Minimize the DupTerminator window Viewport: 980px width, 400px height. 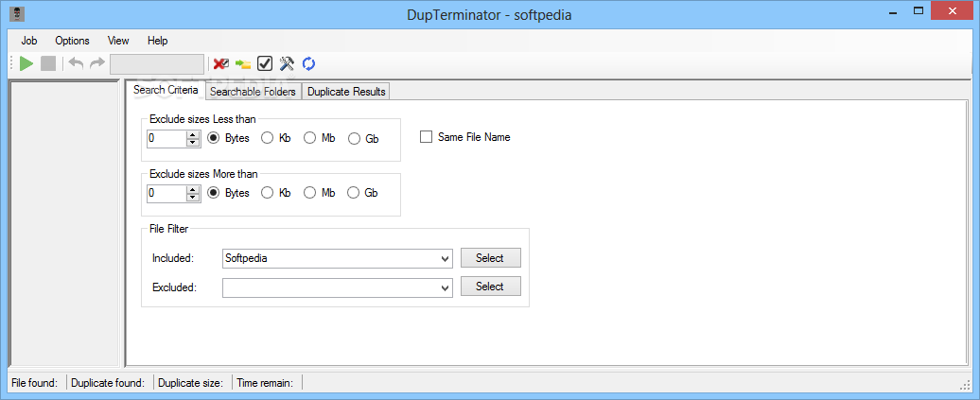point(891,10)
